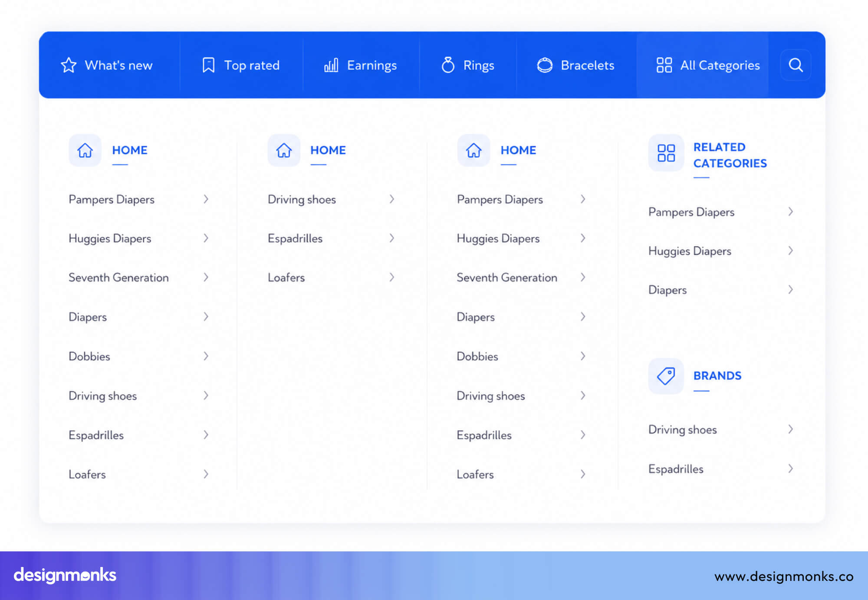The image size is (868, 600).
Task: Expand Huggies Diapers chevron in third column
Action: click(583, 238)
